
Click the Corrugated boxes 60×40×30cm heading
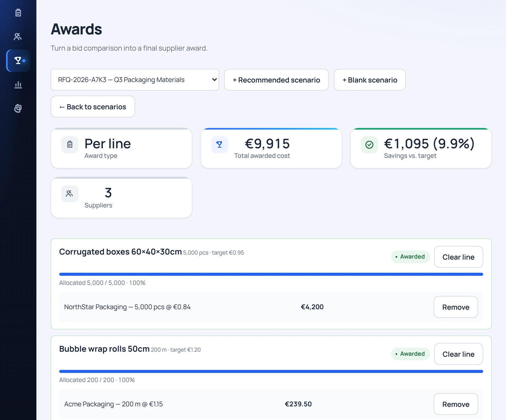click(x=120, y=252)
